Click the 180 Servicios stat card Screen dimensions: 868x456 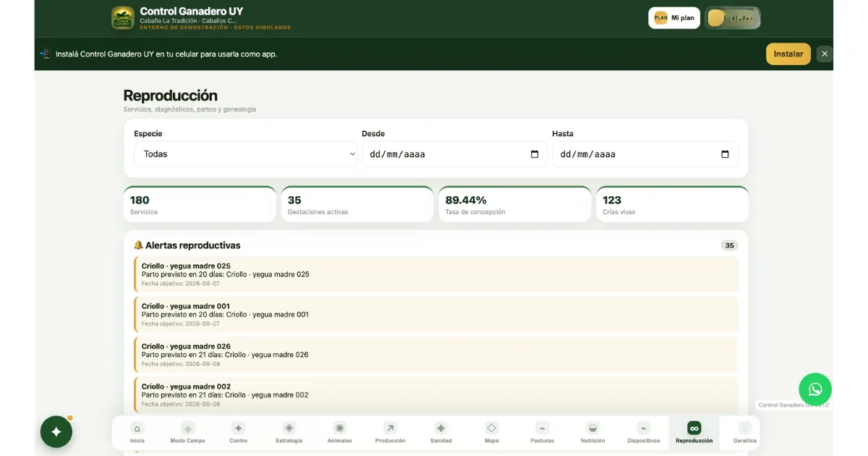pyautogui.click(x=200, y=204)
